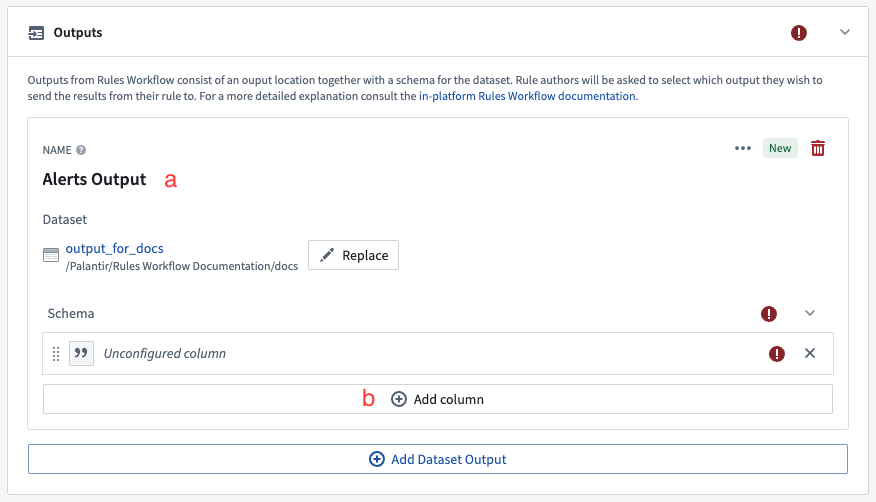Collapse the Schema section chevron
The image size is (876, 502).
pos(810,313)
